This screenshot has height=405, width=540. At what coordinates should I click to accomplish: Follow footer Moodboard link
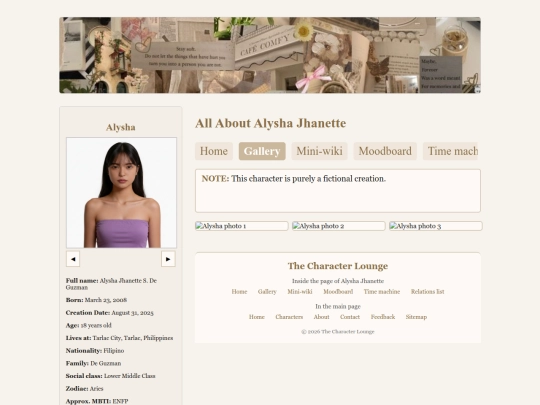coord(338,292)
